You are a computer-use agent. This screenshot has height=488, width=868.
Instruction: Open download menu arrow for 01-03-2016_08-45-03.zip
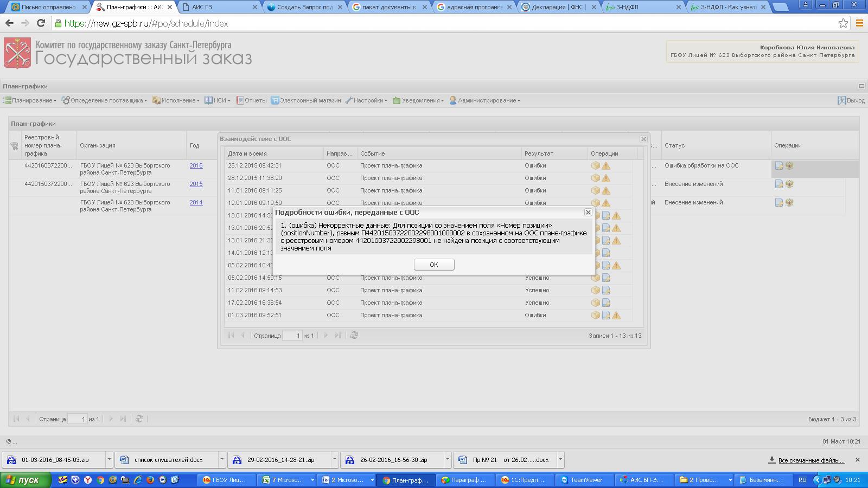coord(109,460)
